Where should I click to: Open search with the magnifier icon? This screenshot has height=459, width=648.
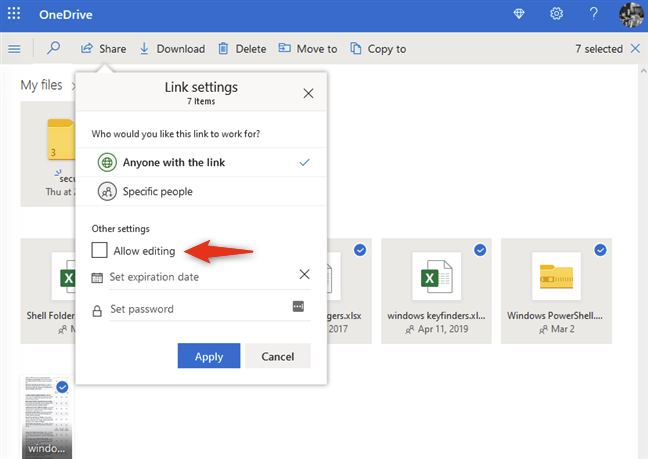[x=53, y=48]
